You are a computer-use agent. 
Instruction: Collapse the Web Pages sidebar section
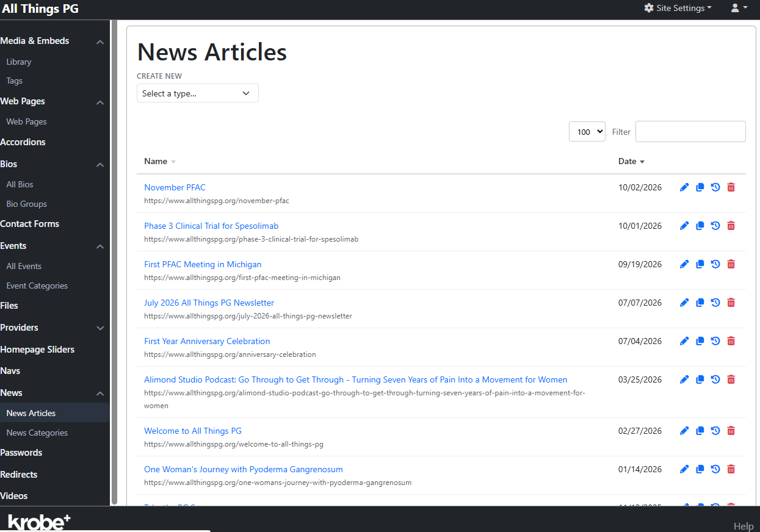[x=100, y=102]
